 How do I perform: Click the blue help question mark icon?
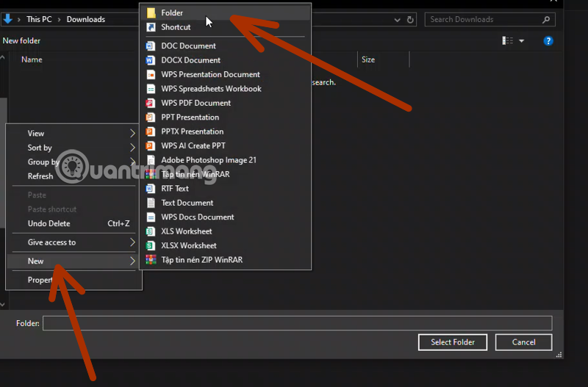(548, 41)
